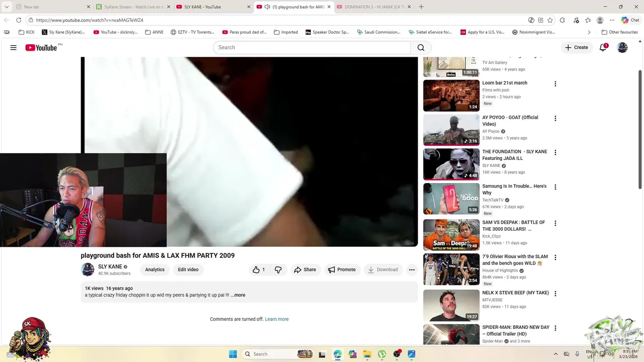
Task: Close the DOMINATION 3 tab
Action: 409,7
